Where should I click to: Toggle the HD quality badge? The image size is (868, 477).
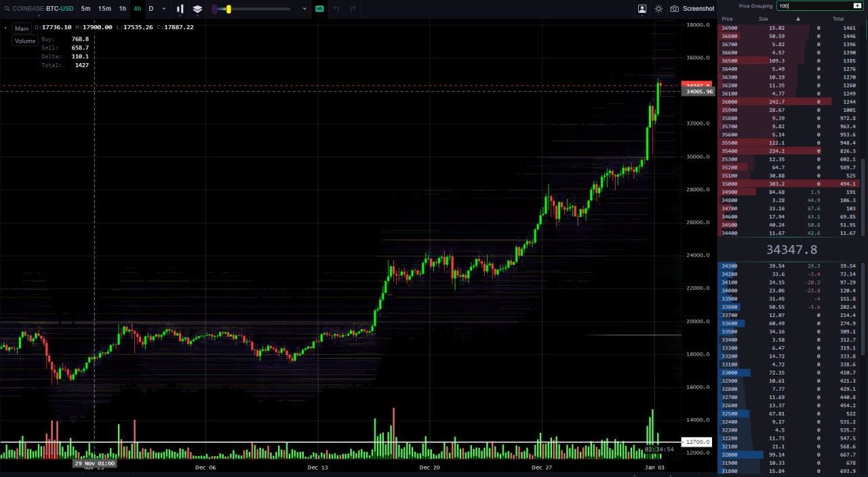319,9
